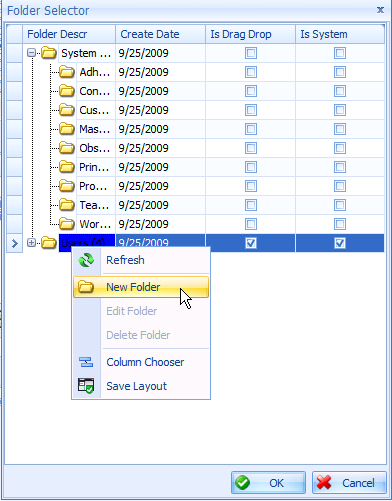
Task: Check Is System in Con... row
Action: pyautogui.click(x=340, y=91)
